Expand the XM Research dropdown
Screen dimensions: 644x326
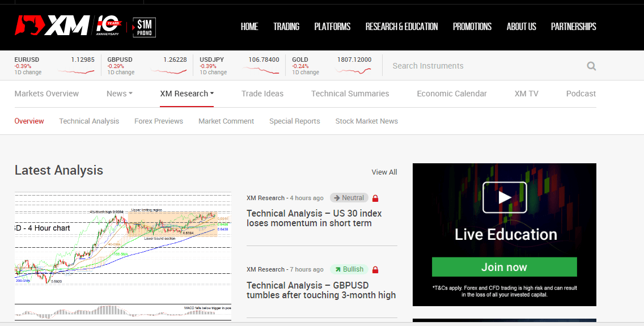(187, 94)
